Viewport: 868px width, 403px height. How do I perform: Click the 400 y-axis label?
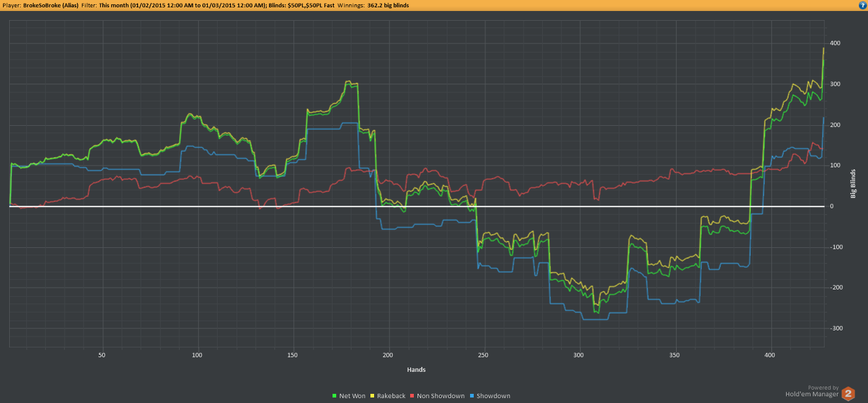click(x=835, y=43)
